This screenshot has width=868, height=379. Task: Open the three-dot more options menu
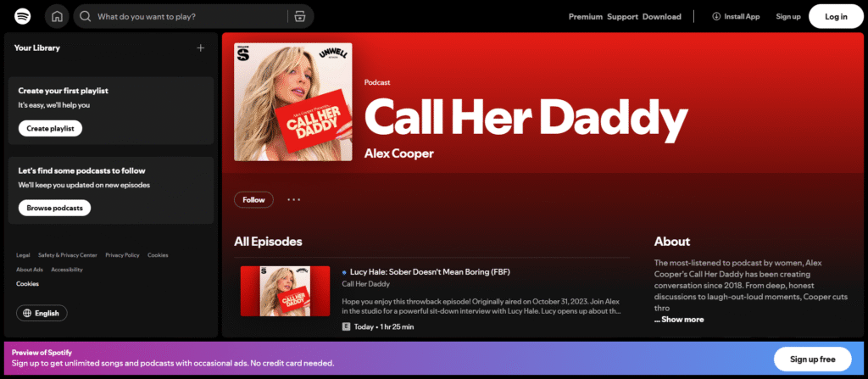tap(293, 200)
